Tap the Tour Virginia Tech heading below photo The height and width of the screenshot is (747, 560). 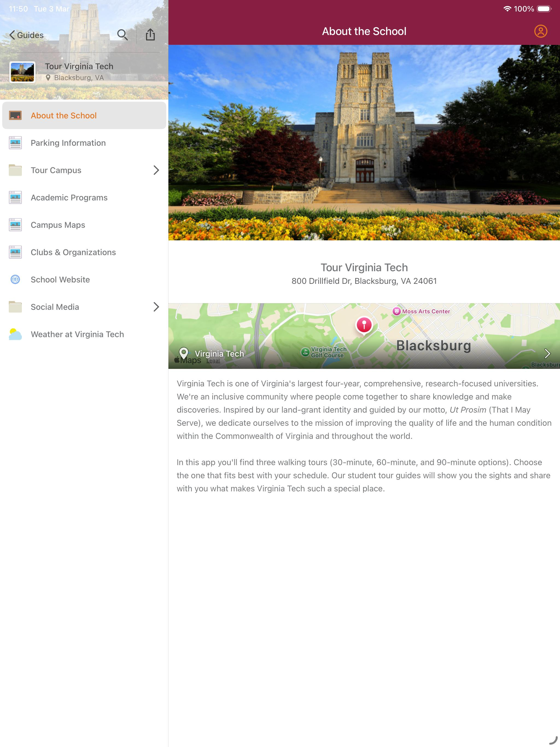pyautogui.click(x=364, y=267)
